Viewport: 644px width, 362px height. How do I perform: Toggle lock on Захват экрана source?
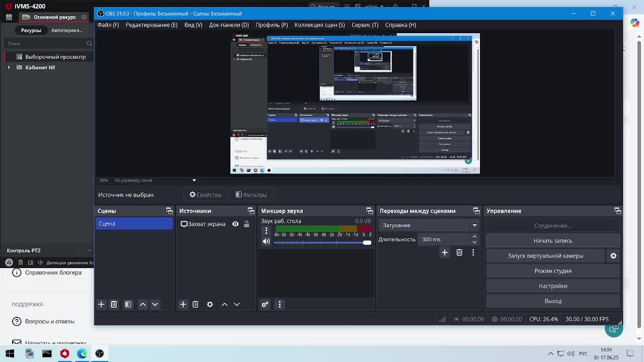247,224
